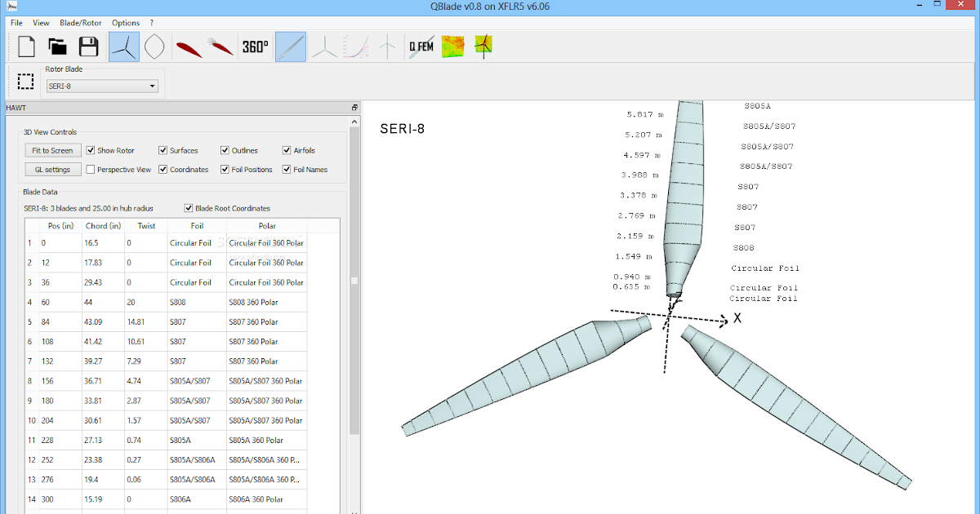The image size is (980, 514).
Task: Select the twist value 14.81
Action: (146, 321)
